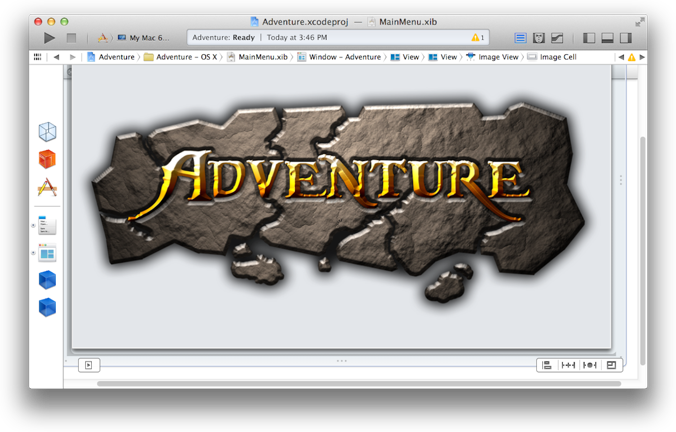Toggle the Utilities pane

point(626,38)
